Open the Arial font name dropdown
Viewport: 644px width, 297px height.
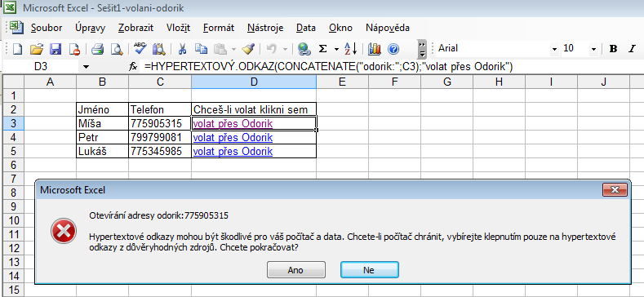(x=555, y=49)
